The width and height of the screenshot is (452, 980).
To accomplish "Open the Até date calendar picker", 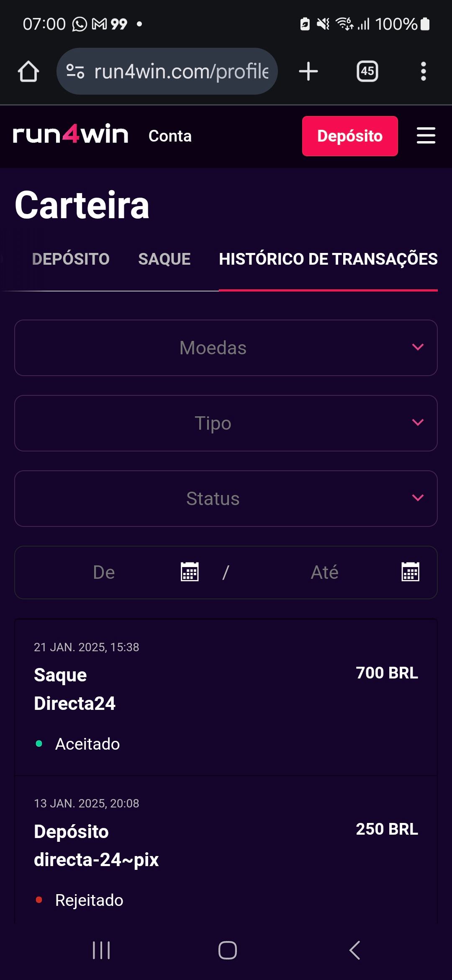I will 410,572.
